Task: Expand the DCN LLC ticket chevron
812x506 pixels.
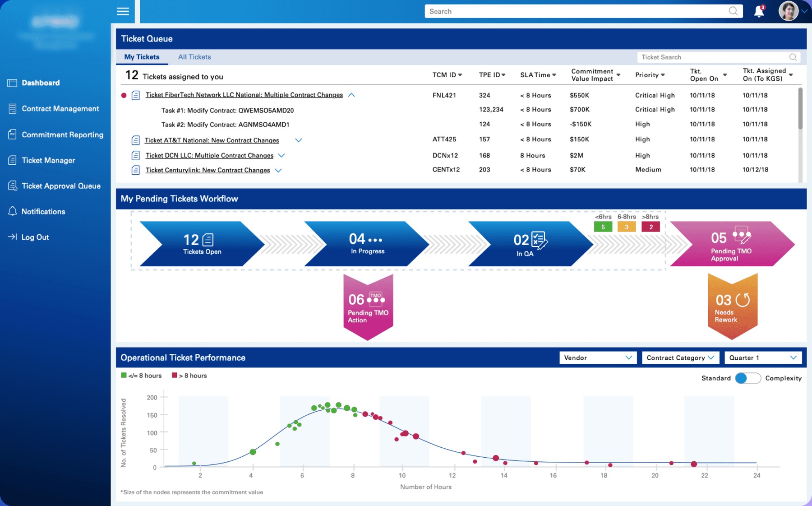Action: pyautogui.click(x=281, y=156)
